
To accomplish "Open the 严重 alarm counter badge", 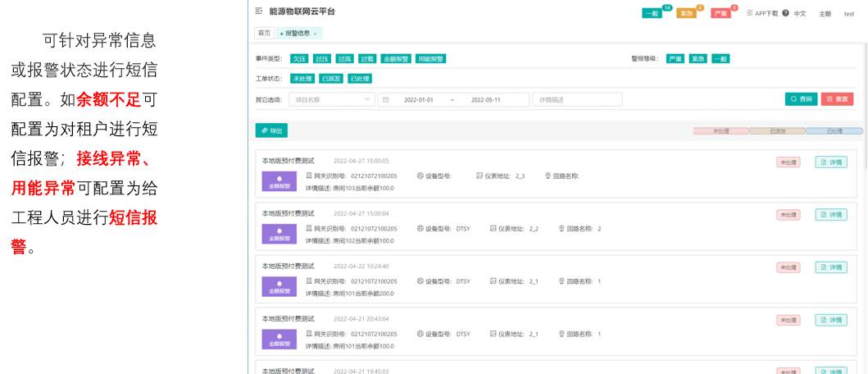I will tap(722, 13).
